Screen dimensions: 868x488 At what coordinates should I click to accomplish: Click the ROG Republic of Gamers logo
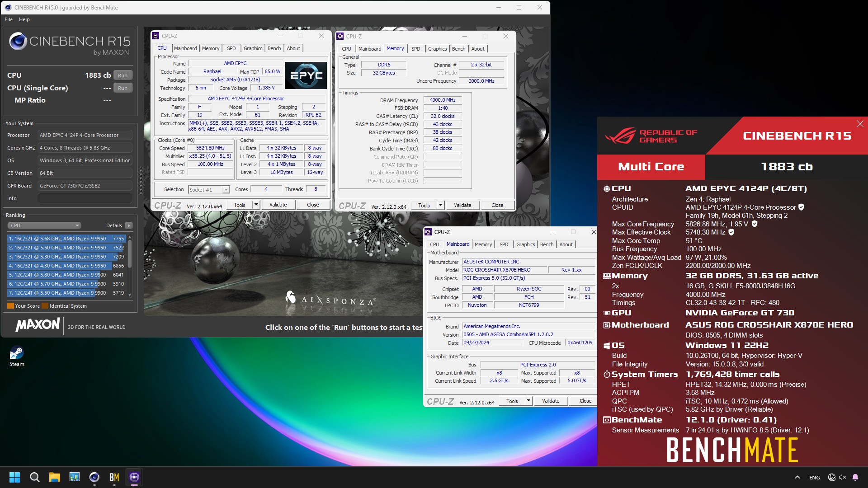(x=651, y=136)
